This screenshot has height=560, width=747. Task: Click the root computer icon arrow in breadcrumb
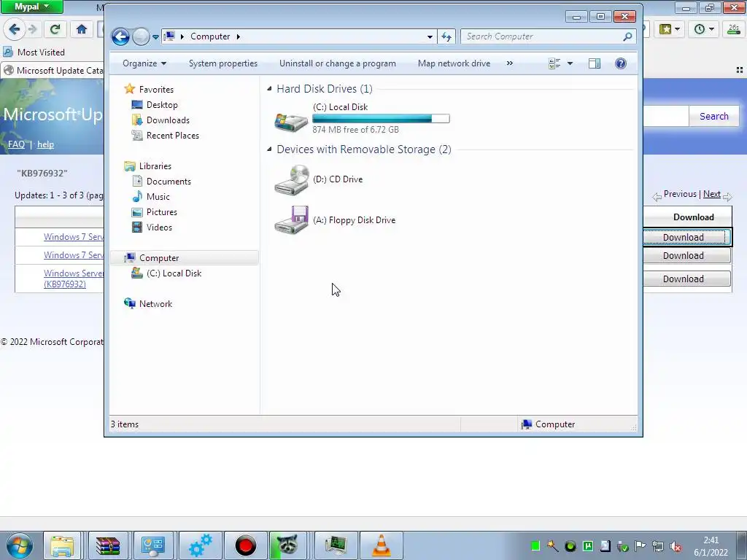[x=182, y=36]
